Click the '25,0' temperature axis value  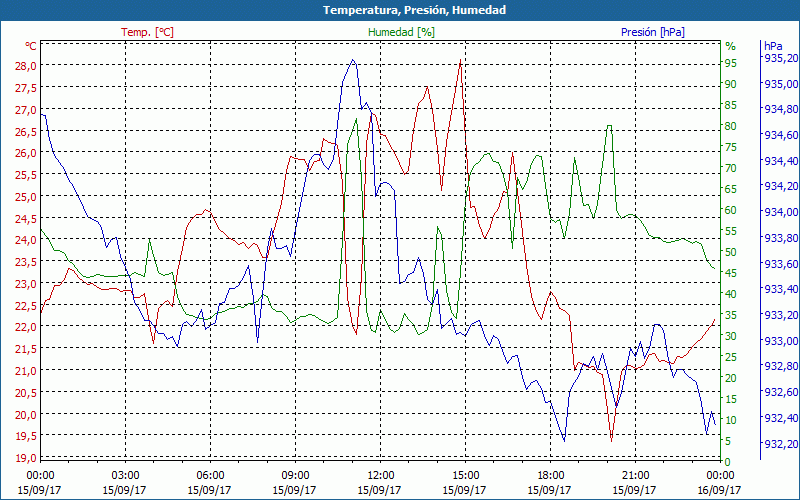coord(26,197)
